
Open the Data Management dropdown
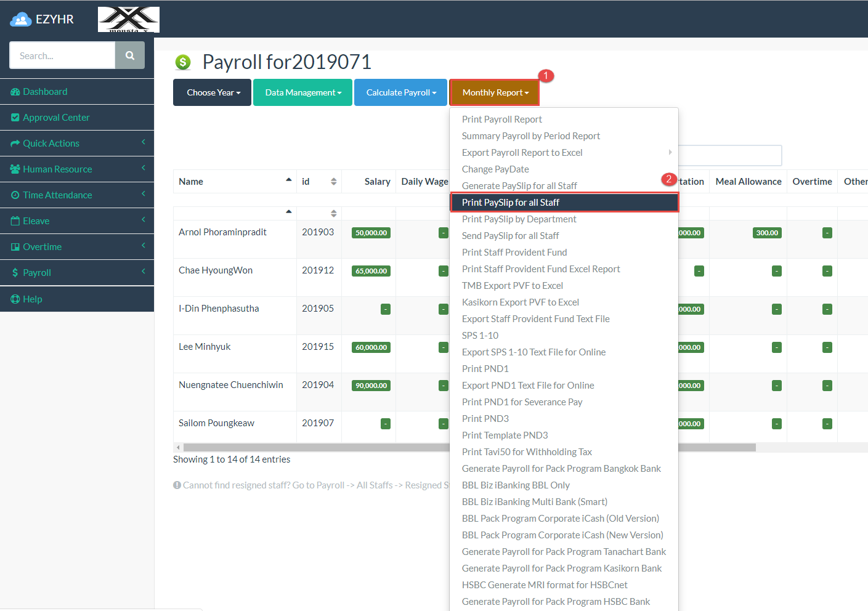[x=302, y=92]
